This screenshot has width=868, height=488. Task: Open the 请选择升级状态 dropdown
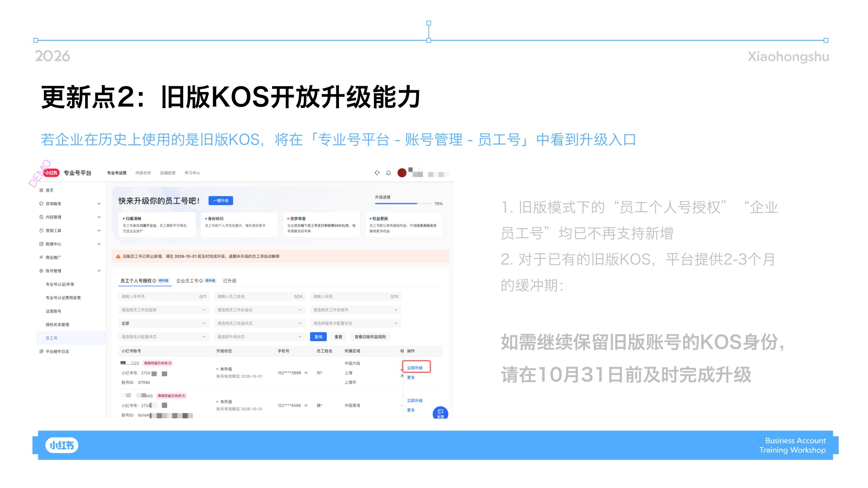[260, 337]
